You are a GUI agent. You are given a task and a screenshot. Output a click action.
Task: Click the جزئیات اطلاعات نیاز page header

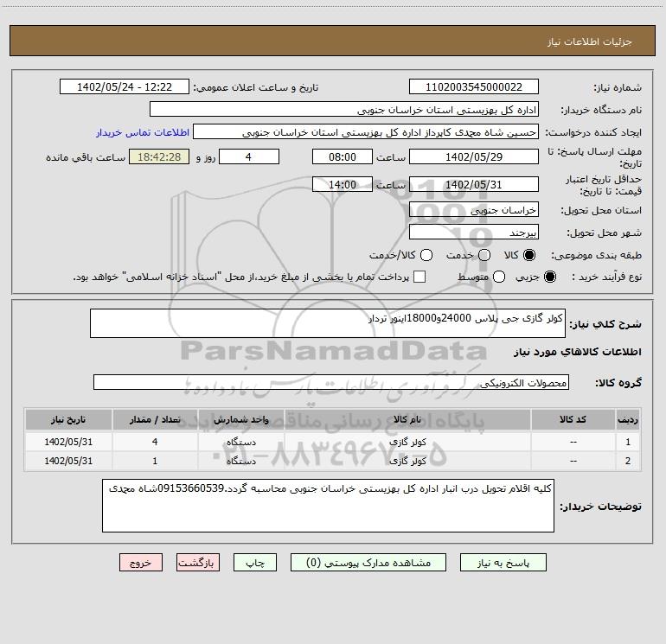590,41
